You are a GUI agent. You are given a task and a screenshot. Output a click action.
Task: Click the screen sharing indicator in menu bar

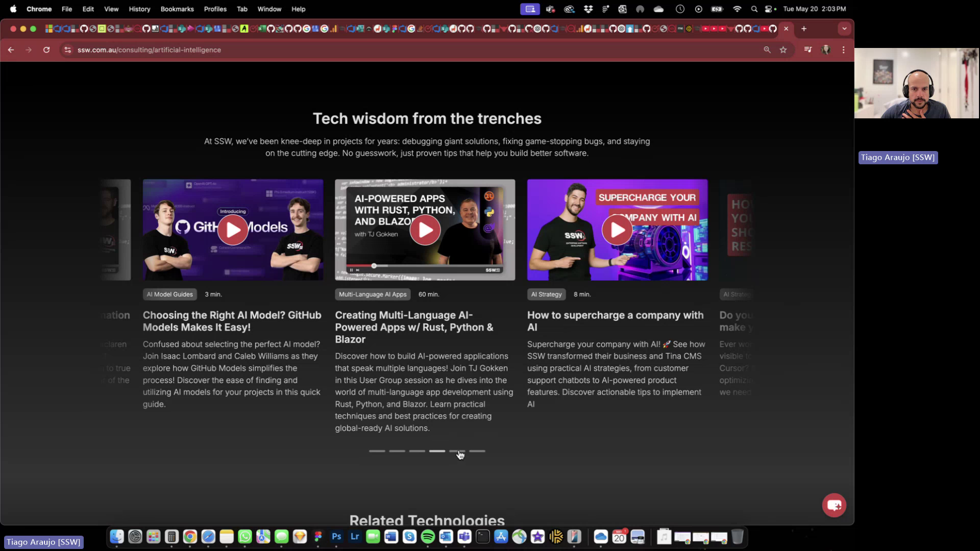click(530, 9)
